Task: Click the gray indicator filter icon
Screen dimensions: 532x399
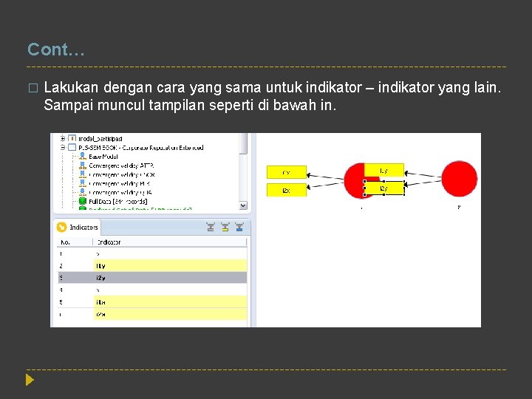Action: (x=211, y=227)
